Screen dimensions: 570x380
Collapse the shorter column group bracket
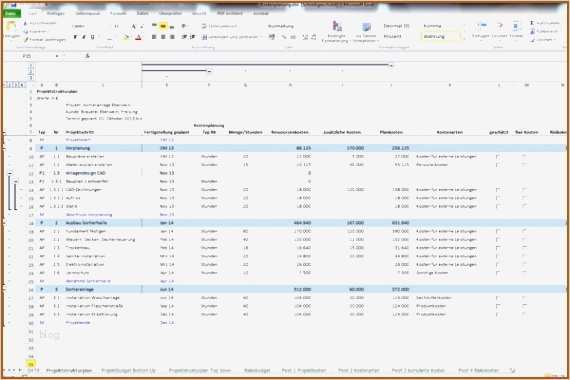tap(209, 71)
